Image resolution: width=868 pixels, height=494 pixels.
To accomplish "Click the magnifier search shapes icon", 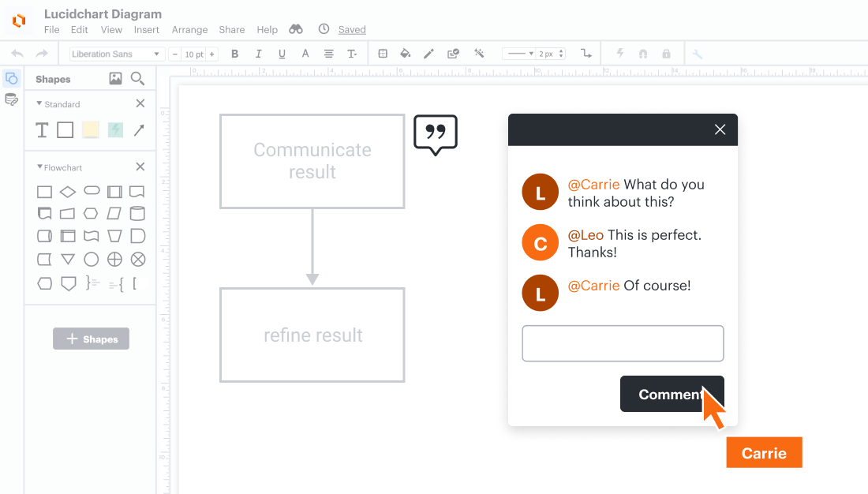I will pyautogui.click(x=137, y=78).
